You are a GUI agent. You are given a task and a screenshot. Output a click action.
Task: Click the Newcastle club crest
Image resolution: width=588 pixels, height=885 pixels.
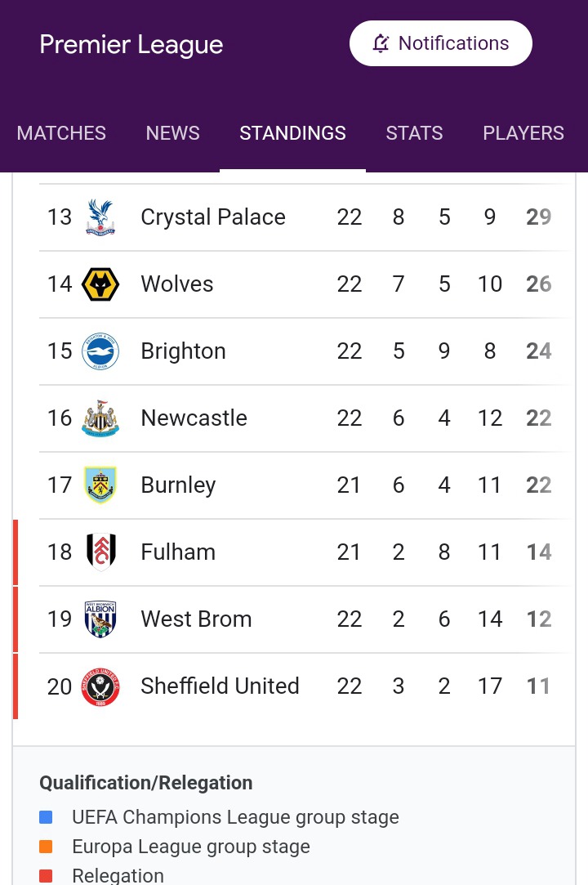click(x=100, y=418)
